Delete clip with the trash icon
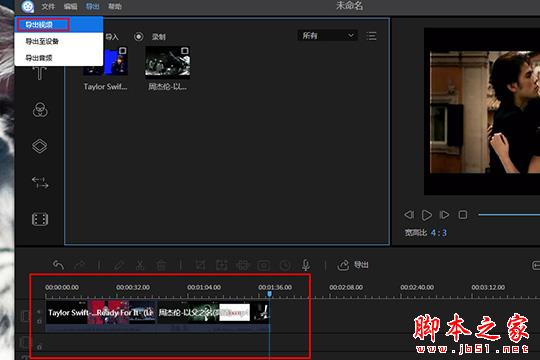The height and width of the screenshot is (360, 540). pos(161,265)
